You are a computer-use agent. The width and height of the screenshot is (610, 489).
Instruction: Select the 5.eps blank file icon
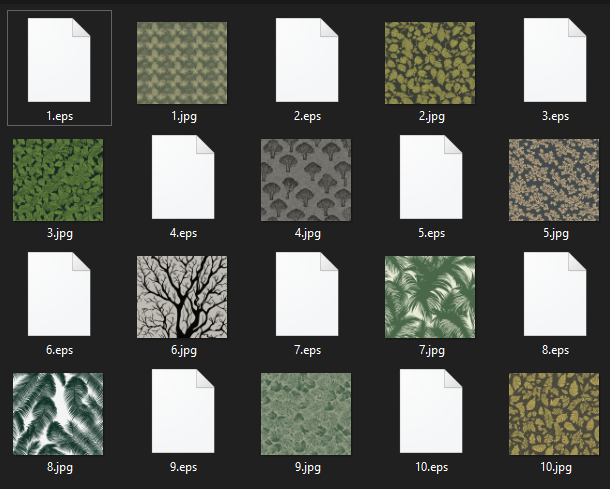point(431,177)
